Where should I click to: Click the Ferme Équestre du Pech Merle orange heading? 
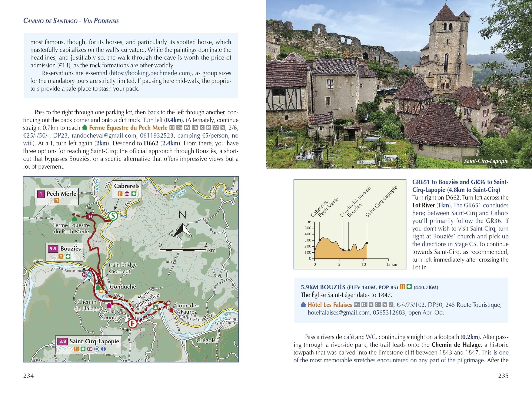pyautogui.click(x=128, y=128)
